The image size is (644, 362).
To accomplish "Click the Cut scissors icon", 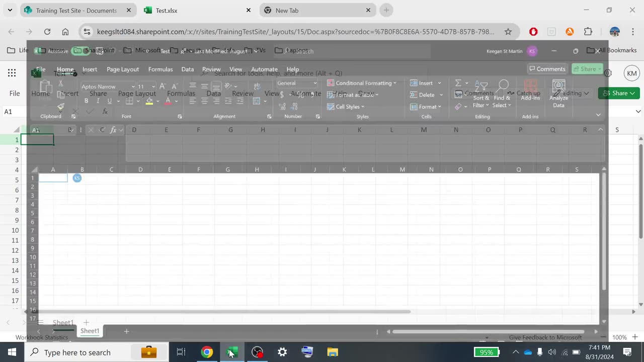I will [x=61, y=83].
